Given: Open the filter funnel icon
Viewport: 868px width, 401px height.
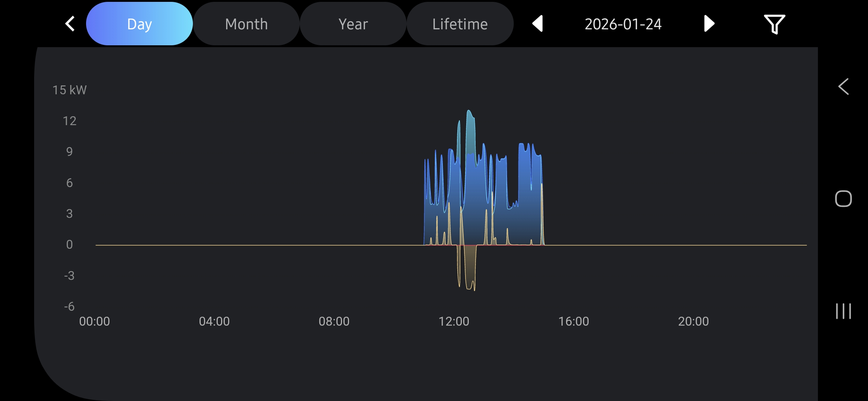Looking at the screenshot, I should (x=774, y=24).
